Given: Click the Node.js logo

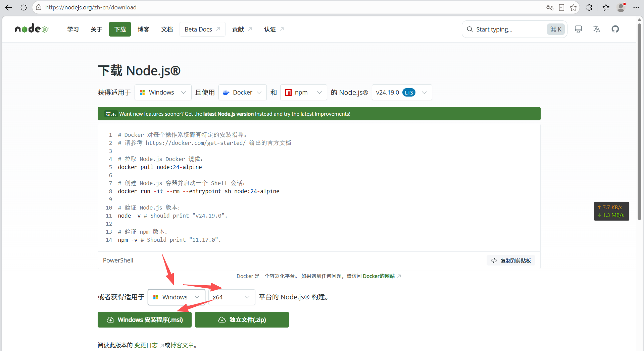Looking at the screenshot, I should 32,29.
